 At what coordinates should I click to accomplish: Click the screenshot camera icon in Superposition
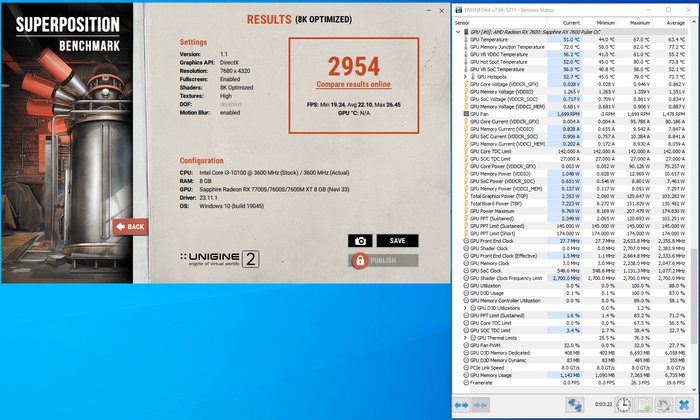click(x=360, y=241)
